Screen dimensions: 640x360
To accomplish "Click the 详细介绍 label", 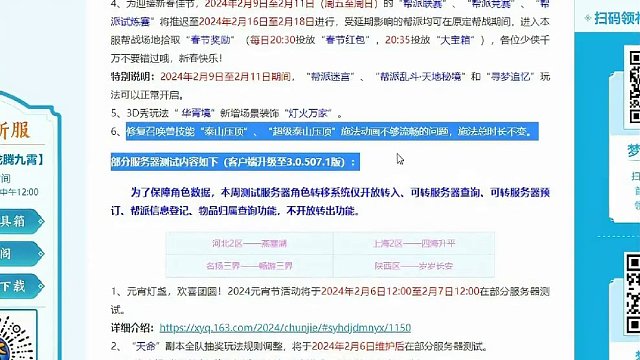I will 133,328.
